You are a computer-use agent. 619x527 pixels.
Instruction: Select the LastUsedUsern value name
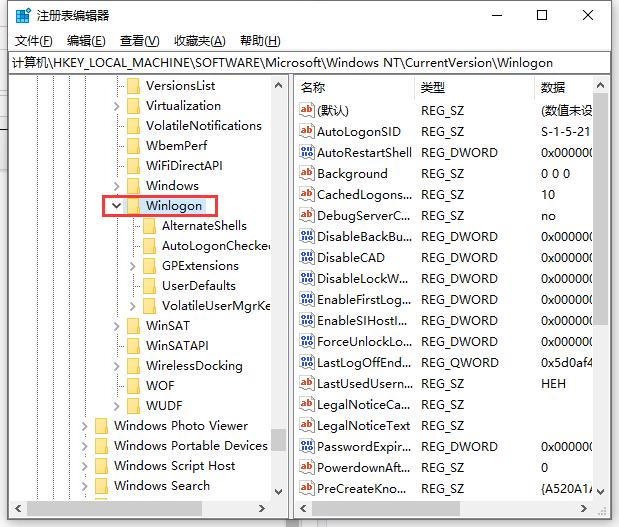tap(364, 383)
